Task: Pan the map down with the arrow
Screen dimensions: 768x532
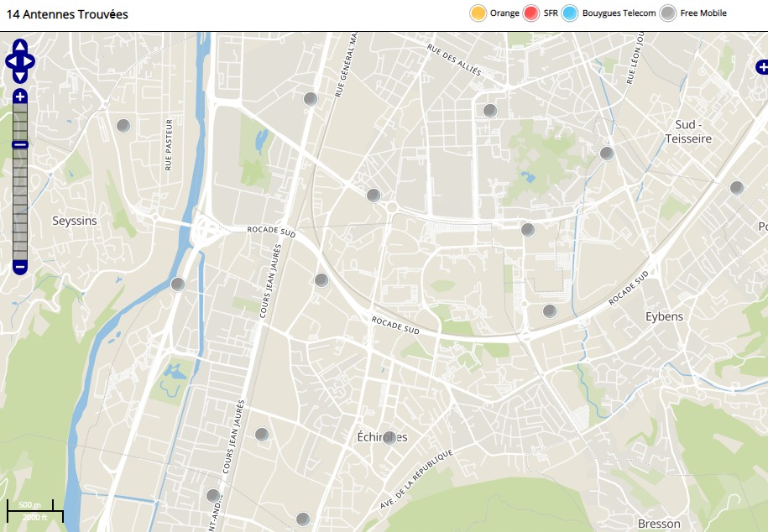Action: pyautogui.click(x=20, y=76)
